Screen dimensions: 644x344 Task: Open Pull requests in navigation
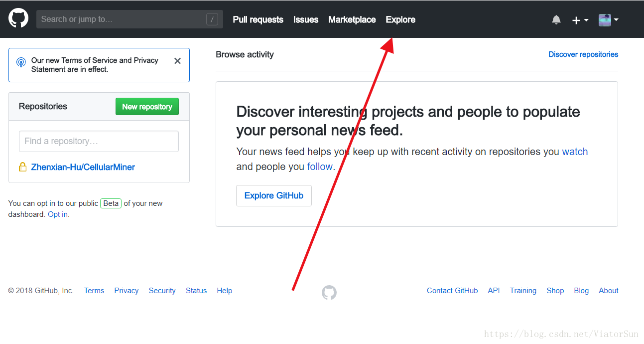click(258, 20)
